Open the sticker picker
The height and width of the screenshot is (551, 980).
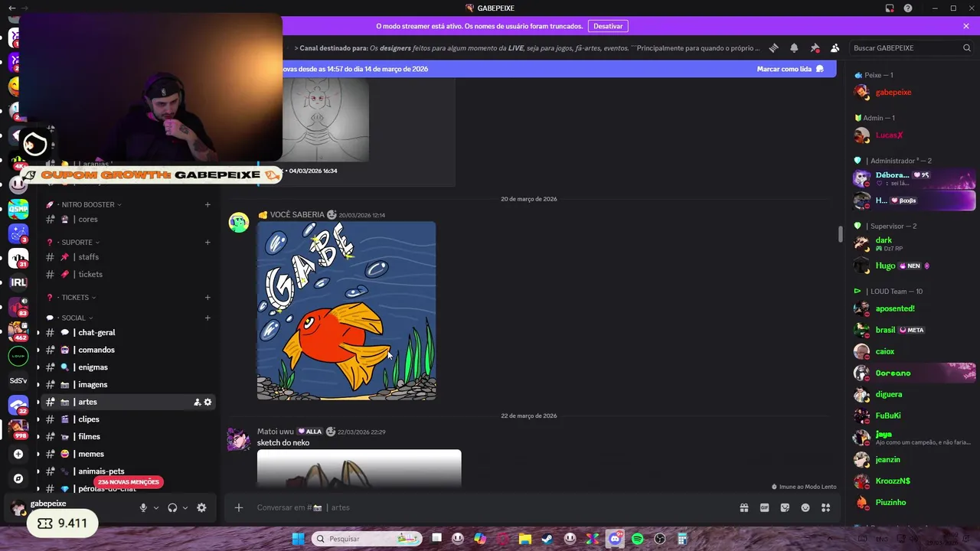[x=785, y=507]
